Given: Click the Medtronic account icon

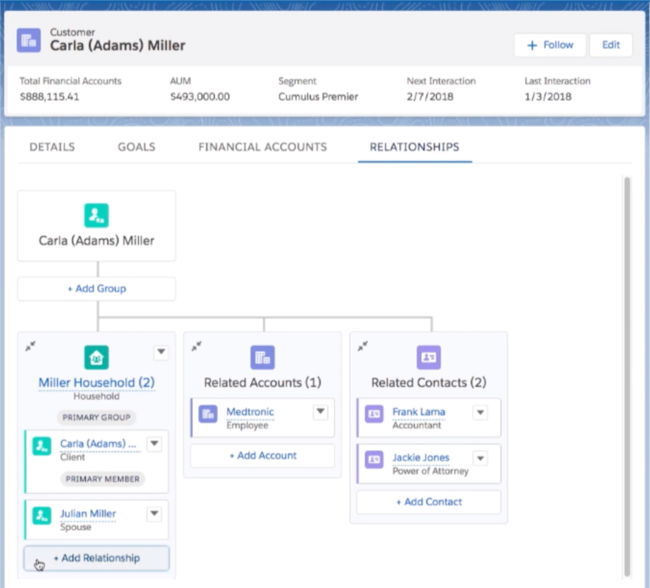Looking at the screenshot, I should click(208, 413).
